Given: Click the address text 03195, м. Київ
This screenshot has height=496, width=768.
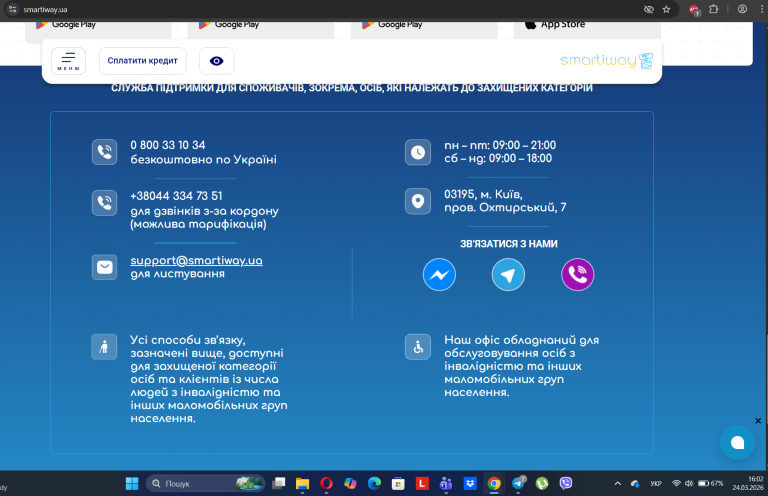Looking at the screenshot, I should 483,194.
